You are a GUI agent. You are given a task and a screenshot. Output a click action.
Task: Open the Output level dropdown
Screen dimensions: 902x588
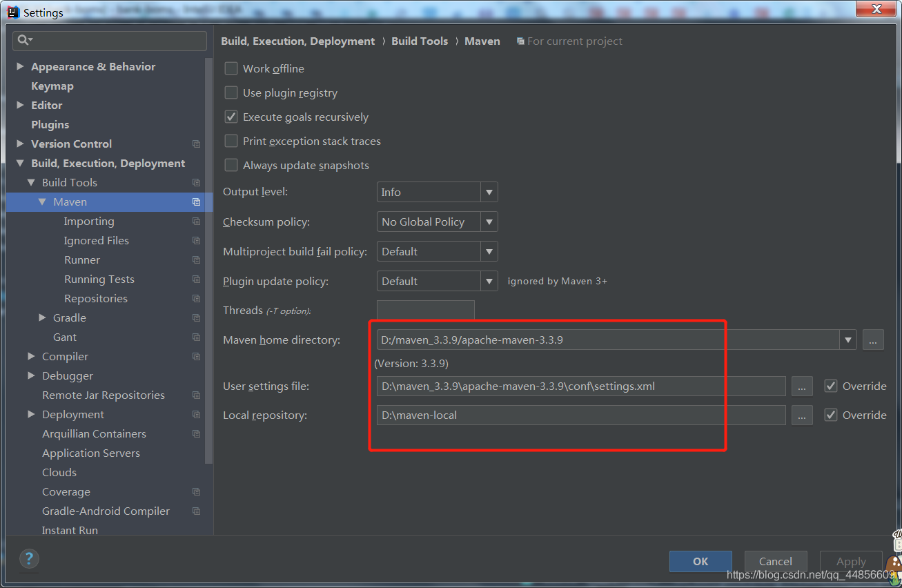(x=438, y=192)
